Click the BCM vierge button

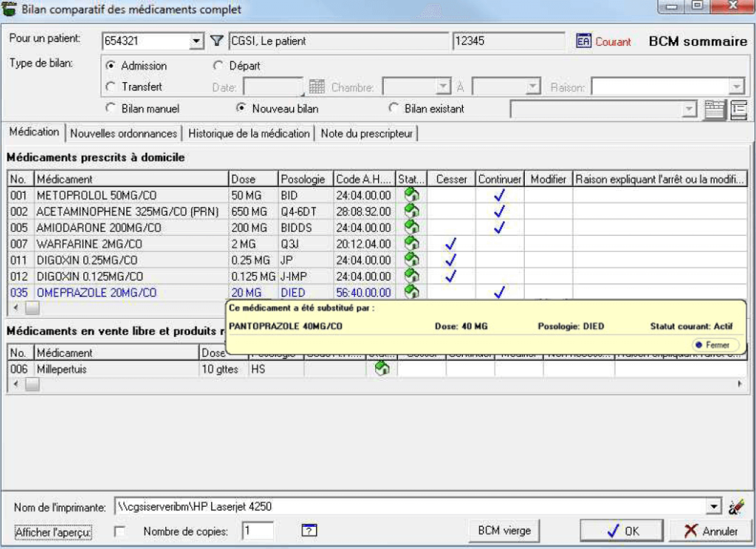coord(504,531)
